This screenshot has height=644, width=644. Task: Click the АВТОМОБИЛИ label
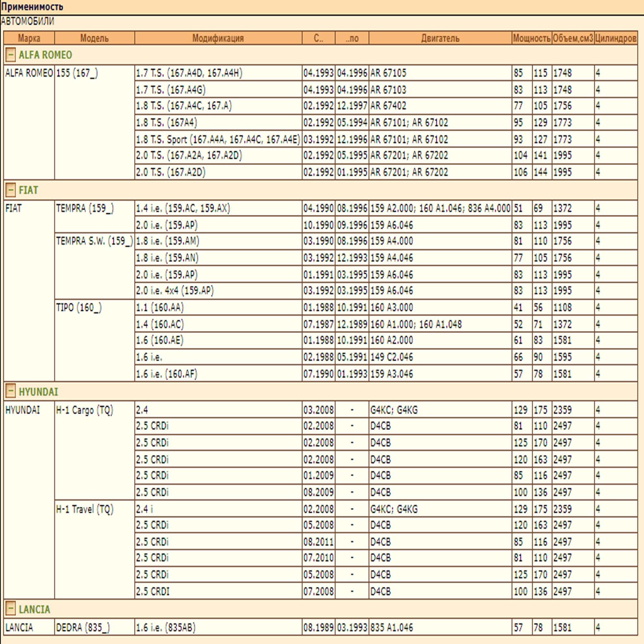27,21
